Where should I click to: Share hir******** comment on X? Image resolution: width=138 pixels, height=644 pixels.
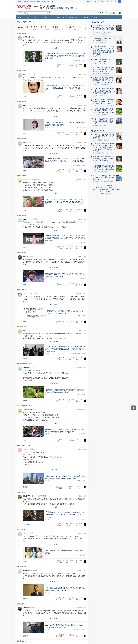85,96
